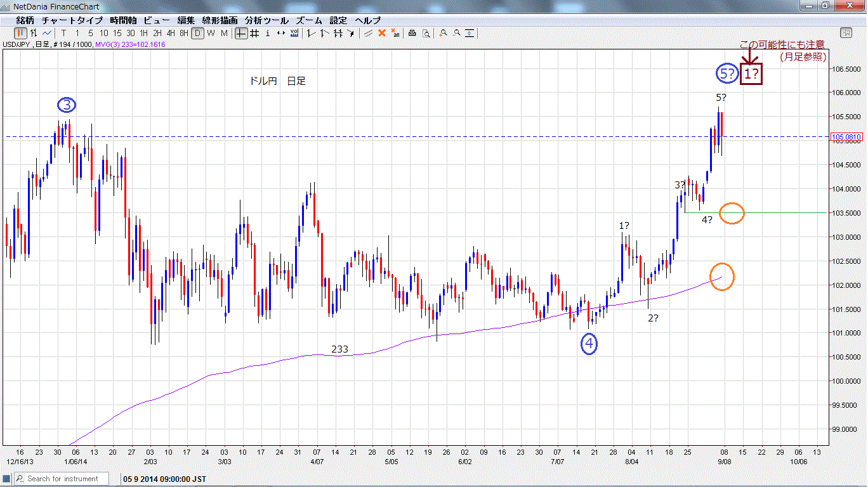Image resolution: width=868 pixels, height=487 pixels.
Task: Select the trend line drawing tool
Action: click(368, 33)
